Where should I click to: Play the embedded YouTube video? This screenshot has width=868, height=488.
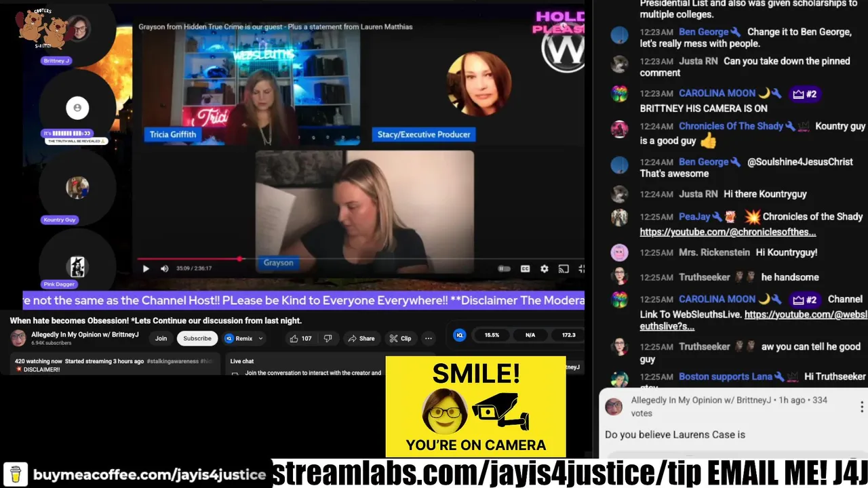(x=146, y=268)
